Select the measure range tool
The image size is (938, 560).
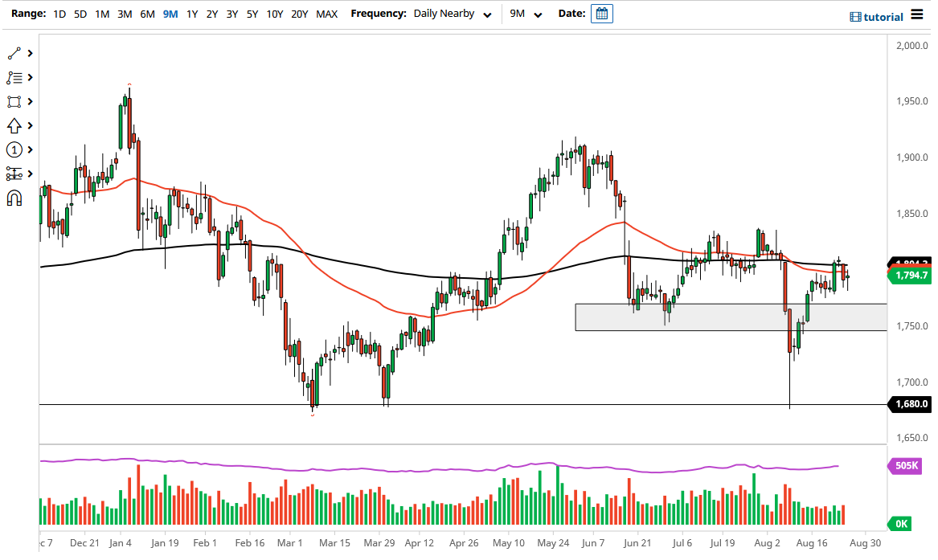click(14, 174)
